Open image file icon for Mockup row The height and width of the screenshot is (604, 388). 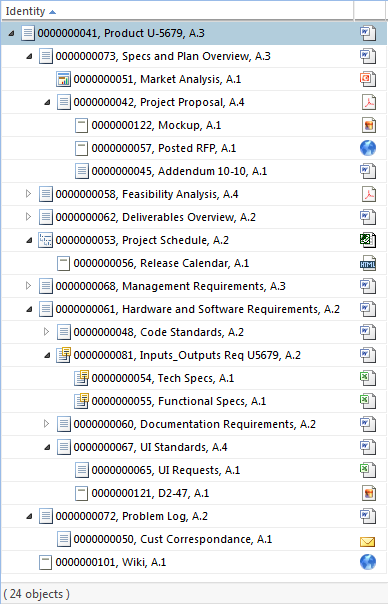coord(369,125)
